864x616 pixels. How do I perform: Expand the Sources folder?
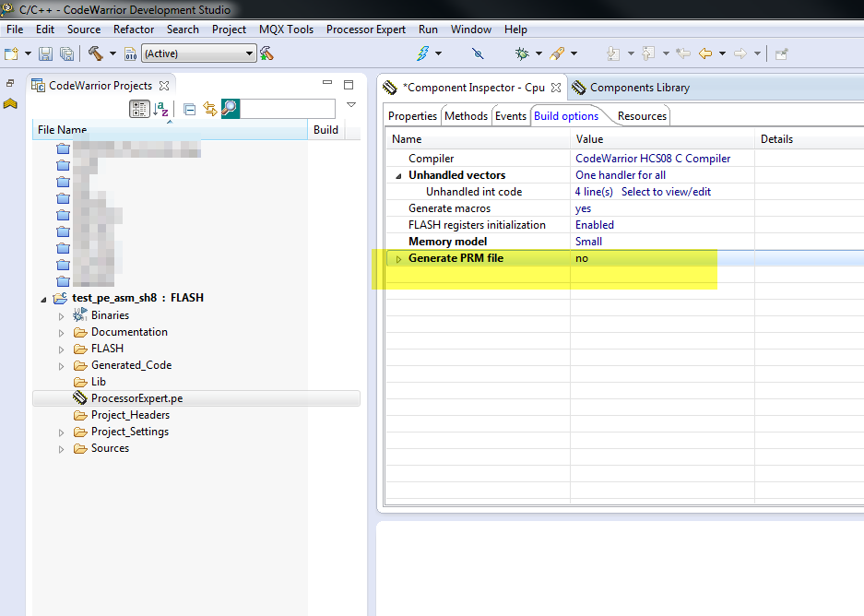pos(61,449)
